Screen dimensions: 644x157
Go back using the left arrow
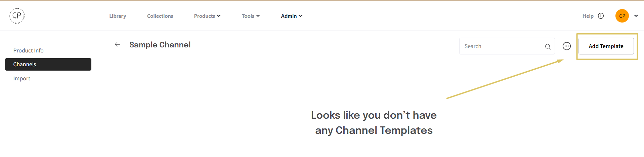click(118, 44)
